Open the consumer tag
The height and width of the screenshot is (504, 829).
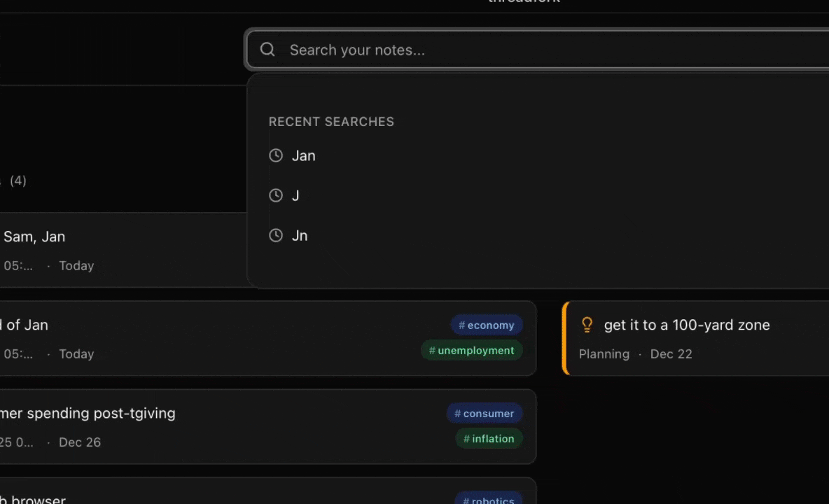point(485,414)
